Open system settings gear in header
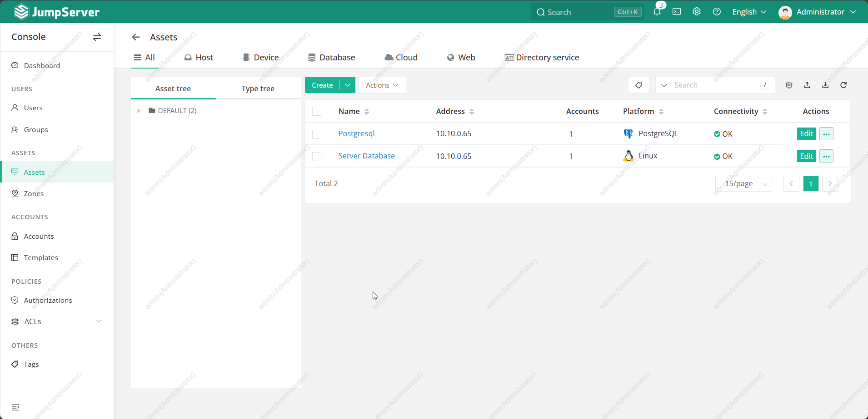Viewport: 868px width, 419px height. [697, 12]
